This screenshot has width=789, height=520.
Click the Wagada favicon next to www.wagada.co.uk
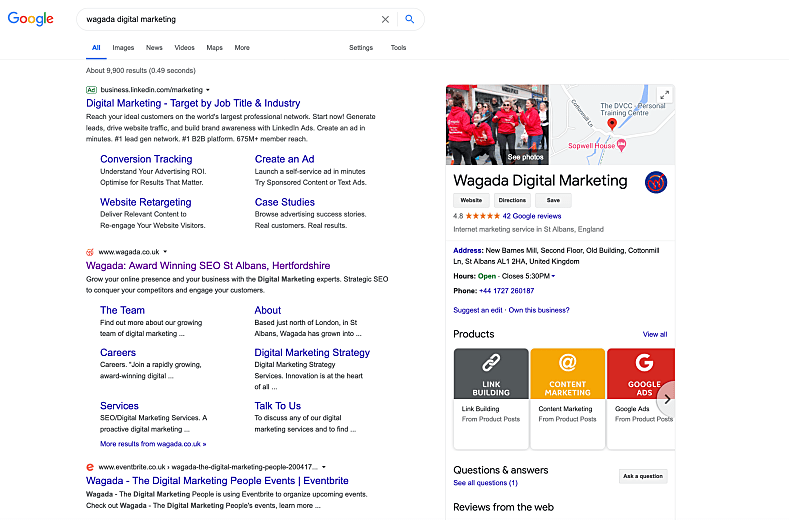[90, 252]
